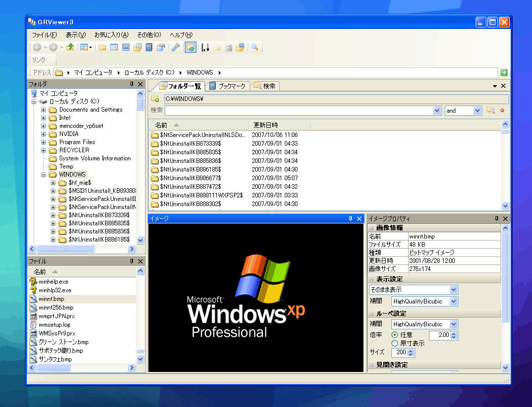Select the NVIDIA folder in the tree

69,134
